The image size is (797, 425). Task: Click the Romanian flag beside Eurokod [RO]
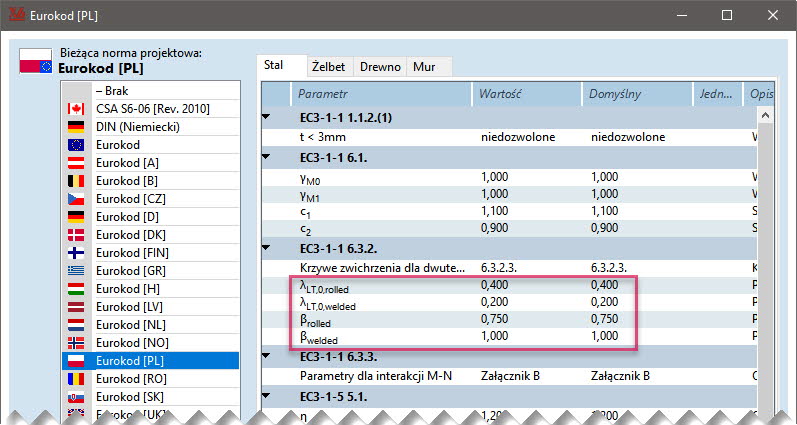click(x=76, y=379)
